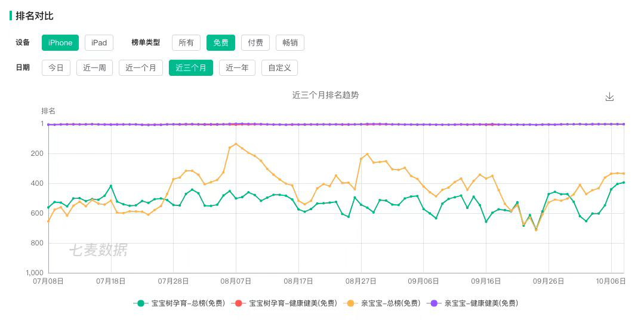Select 所有 chart type
The height and width of the screenshot is (320, 644).
click(x=186, y=43)
